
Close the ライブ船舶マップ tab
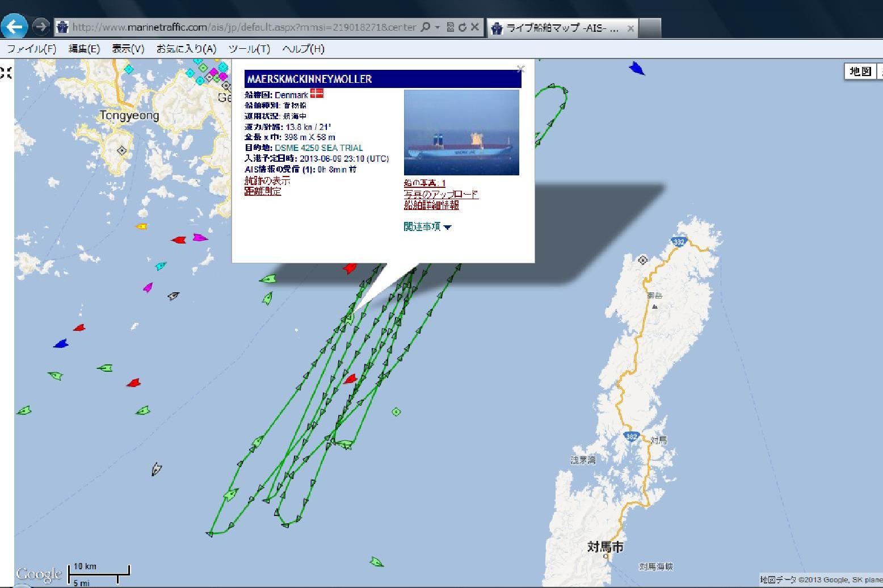(x=630, y=28)
